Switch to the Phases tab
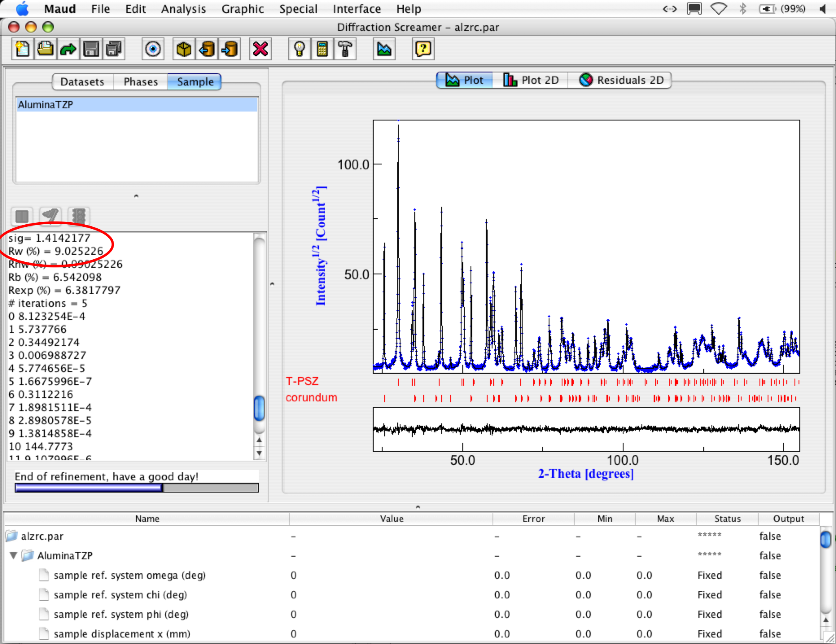This screenshot has height=644, width=836. click(x=140, y=82)
